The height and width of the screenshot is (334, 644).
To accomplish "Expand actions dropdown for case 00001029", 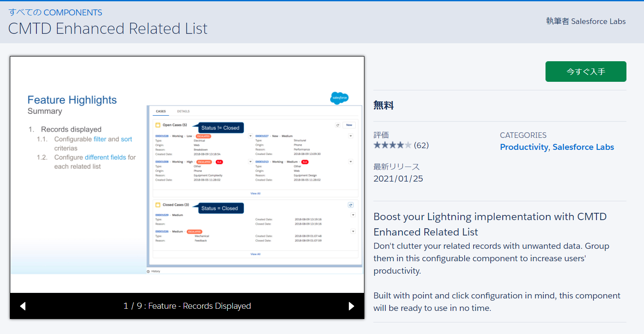I will tap(353, 215).
